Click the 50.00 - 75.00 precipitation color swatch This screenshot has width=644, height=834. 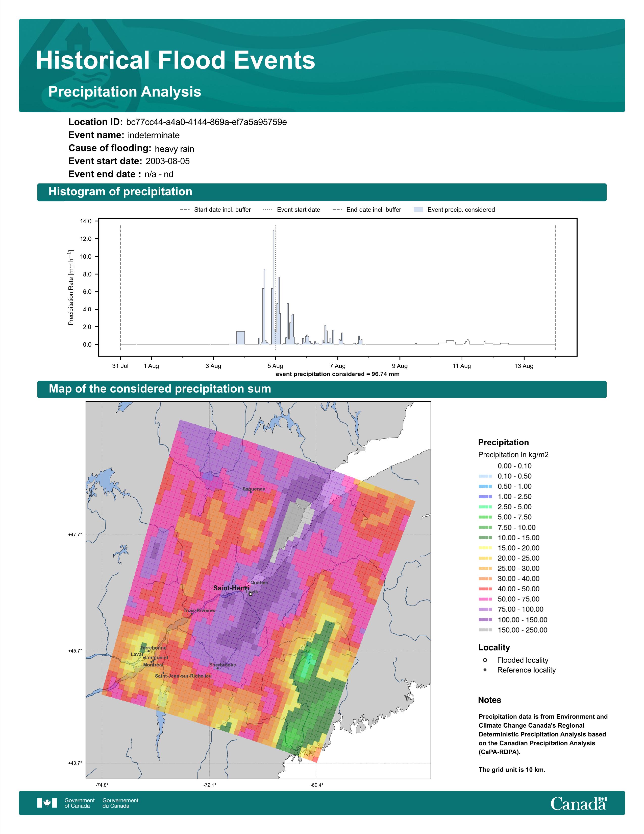point(485,599)
